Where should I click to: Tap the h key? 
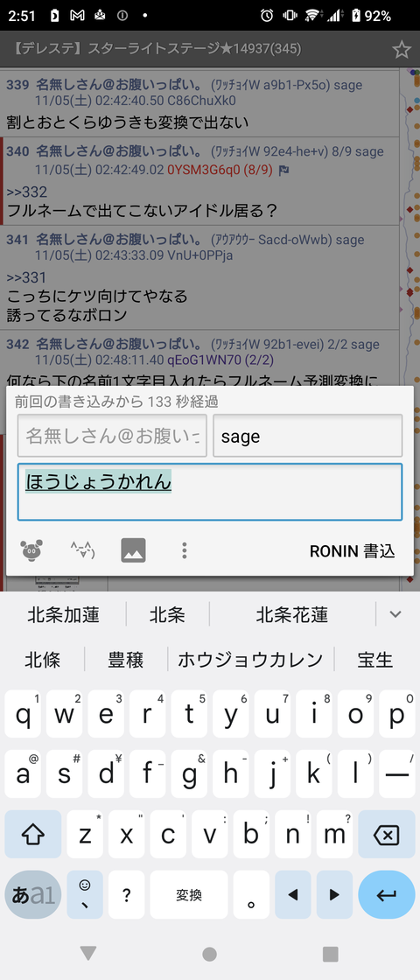(x=231, y=773)
